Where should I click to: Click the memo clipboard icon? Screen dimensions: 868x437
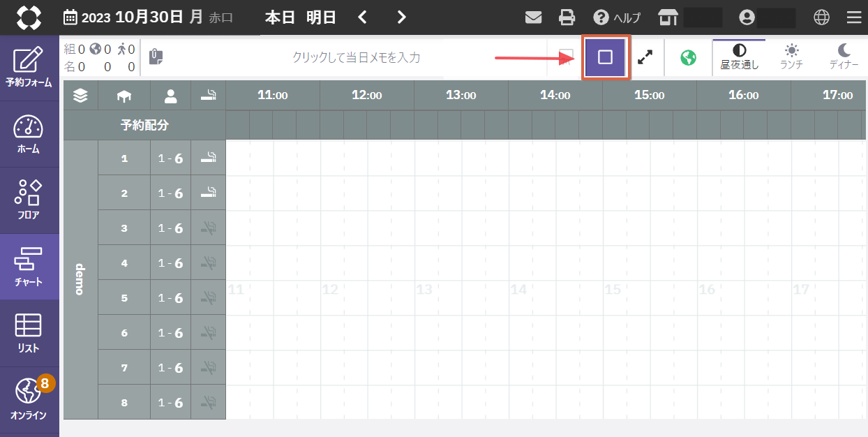coord(157,57)
